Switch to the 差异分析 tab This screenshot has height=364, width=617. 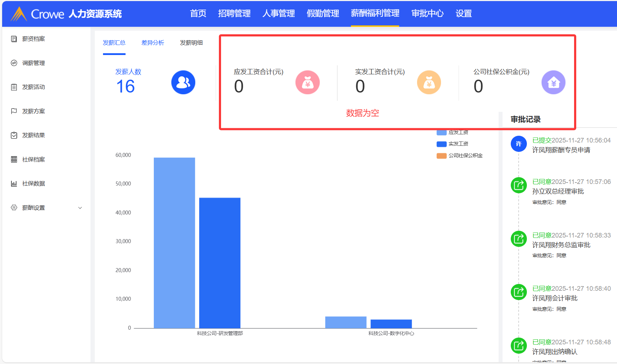point(153,43)
